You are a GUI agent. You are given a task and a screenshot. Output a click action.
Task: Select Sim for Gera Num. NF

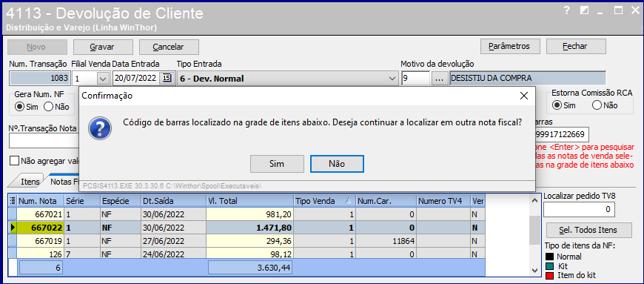tap(19, 107)
